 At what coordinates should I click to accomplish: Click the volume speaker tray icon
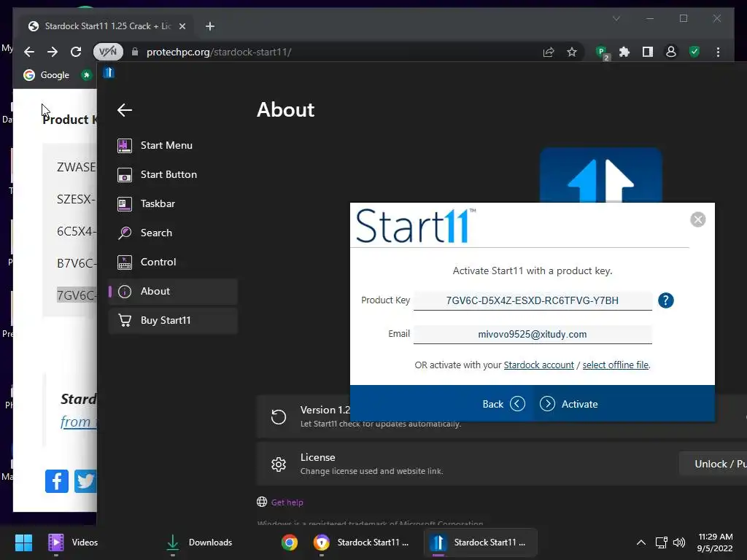point(679,542)
